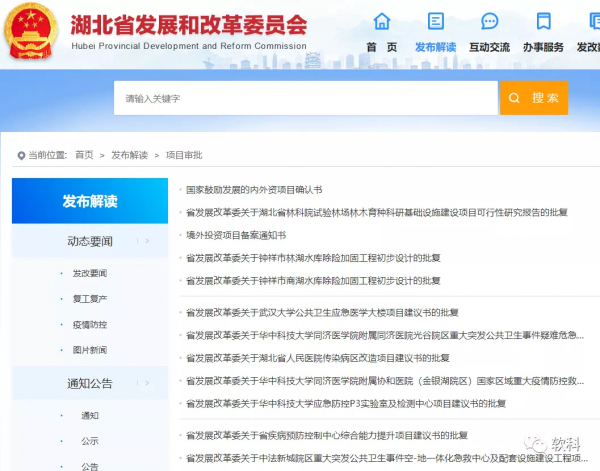The image size is (600, 471).
Task: Open the 公示 sidebar item
Action: click(90, 441)
